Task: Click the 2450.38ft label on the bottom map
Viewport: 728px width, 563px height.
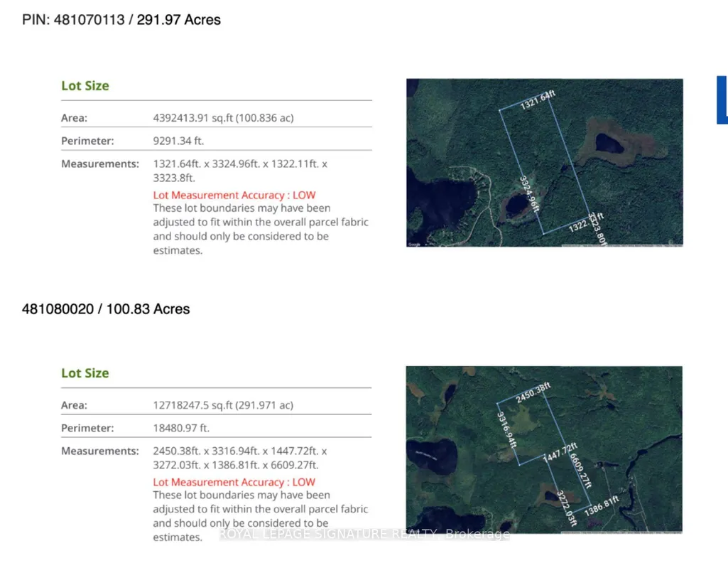Action: tap(533, 392)
